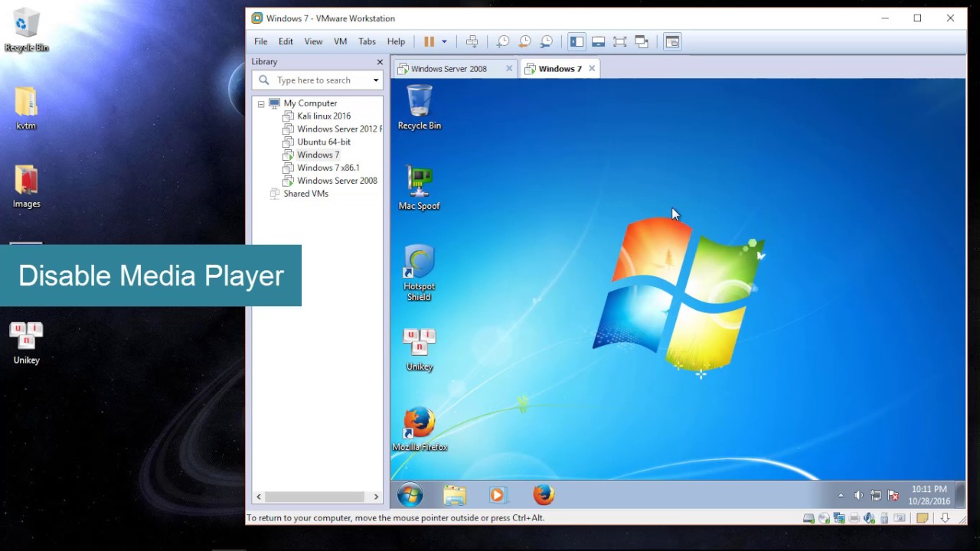Viewport: 980px width, 551px height.
Task: Toggle the thumbnail bar view button
Action: tap(599, 41)
